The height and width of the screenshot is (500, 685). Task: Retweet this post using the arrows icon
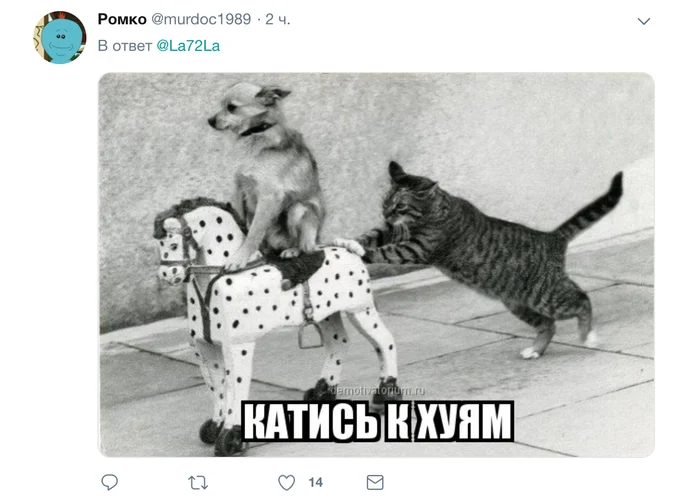[x=197, y=483]
